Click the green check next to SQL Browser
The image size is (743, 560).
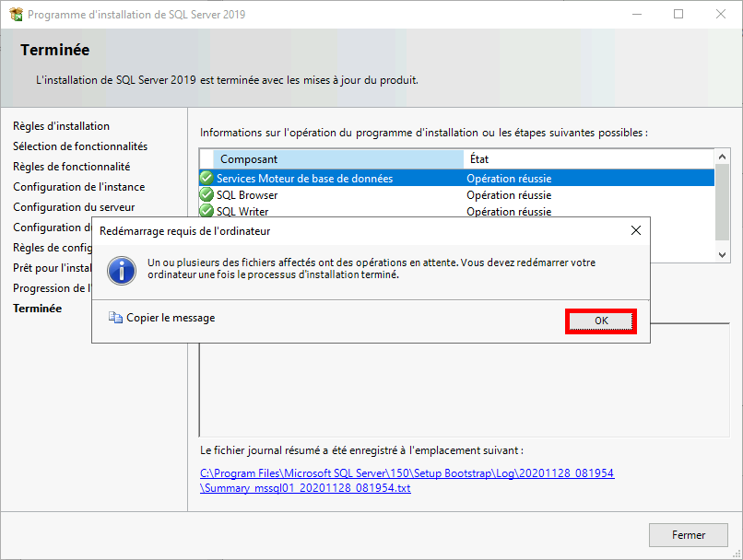(x=206, y=194)
